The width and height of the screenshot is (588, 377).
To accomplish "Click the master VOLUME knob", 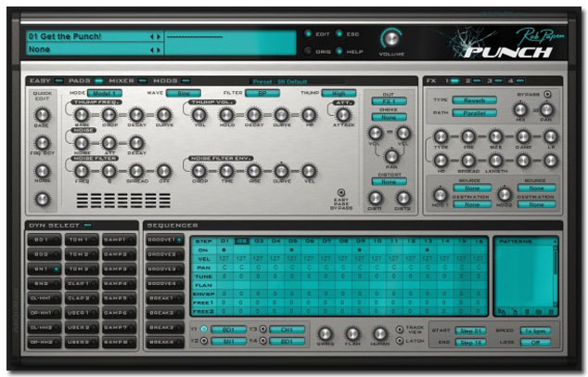I will (391, 38).
